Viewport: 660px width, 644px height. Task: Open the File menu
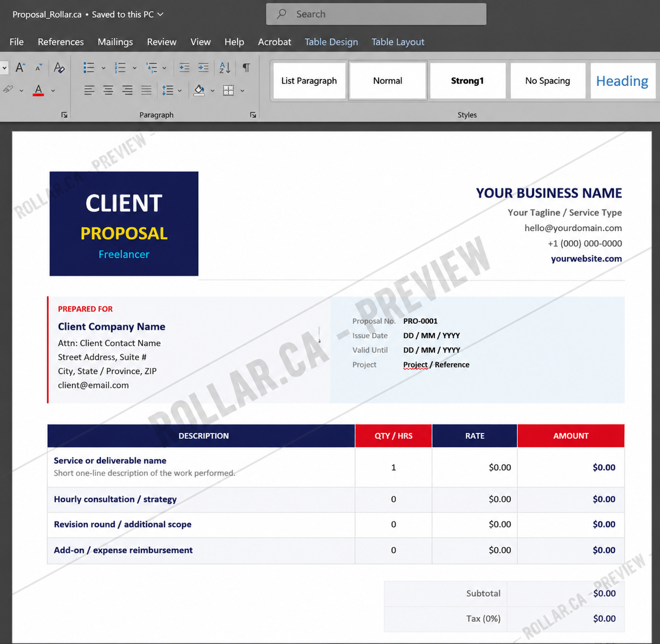click(17, 42)
